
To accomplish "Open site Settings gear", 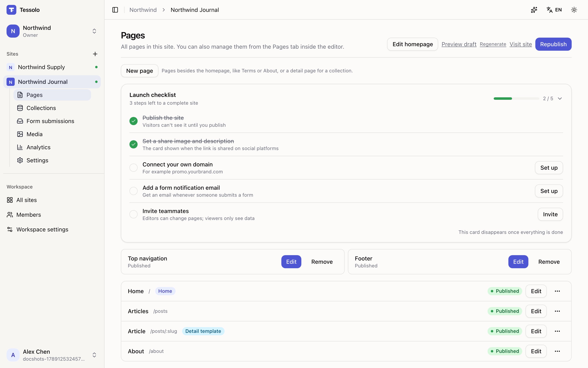I will coord(52,160).
